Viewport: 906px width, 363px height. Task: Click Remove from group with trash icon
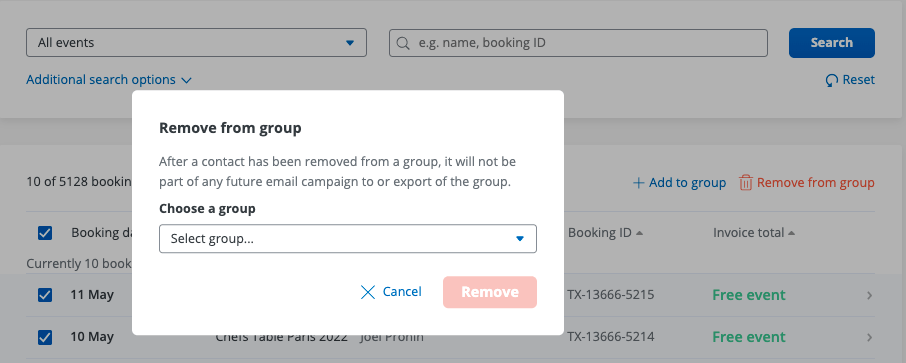click(807, 183)
